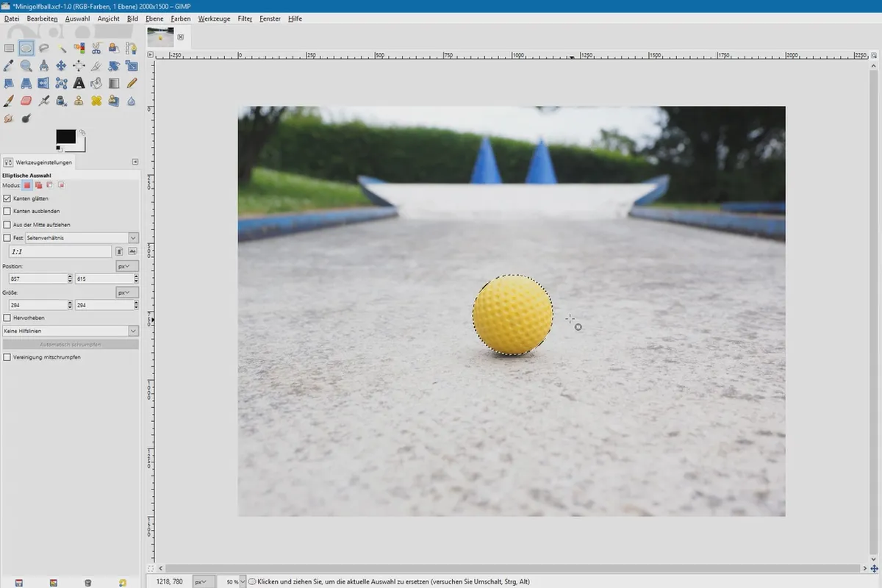882x588 pixels.
Task: Open the Position unit px dropdown
Action: (127, 266)
